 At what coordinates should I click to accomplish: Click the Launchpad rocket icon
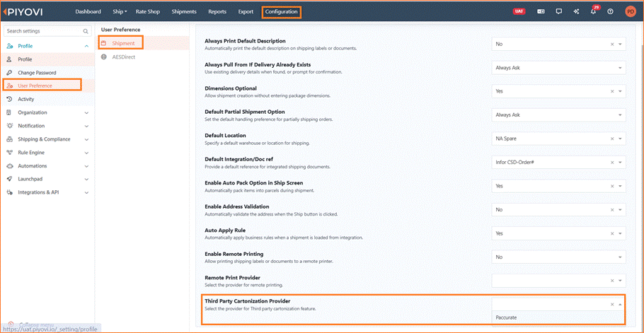(9, 179)
